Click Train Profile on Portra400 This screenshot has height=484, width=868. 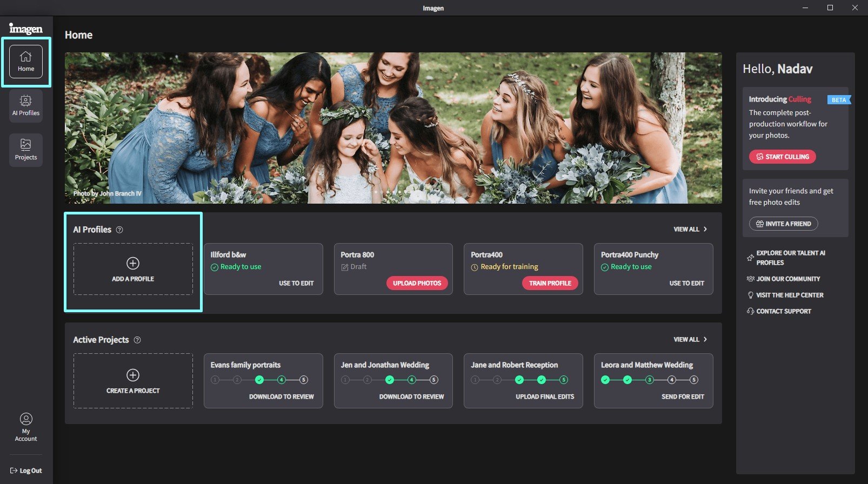550,283
